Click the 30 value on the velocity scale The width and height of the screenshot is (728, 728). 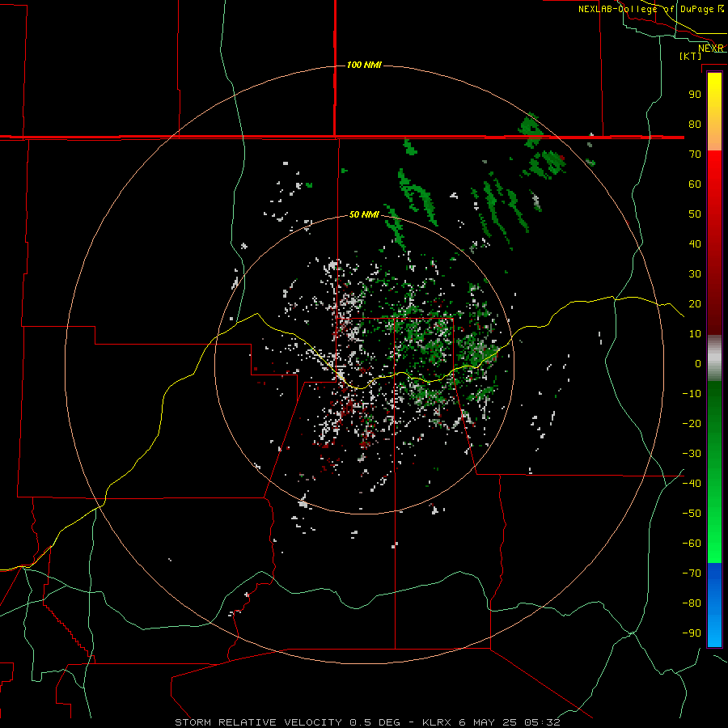click(x=695, y=274)
